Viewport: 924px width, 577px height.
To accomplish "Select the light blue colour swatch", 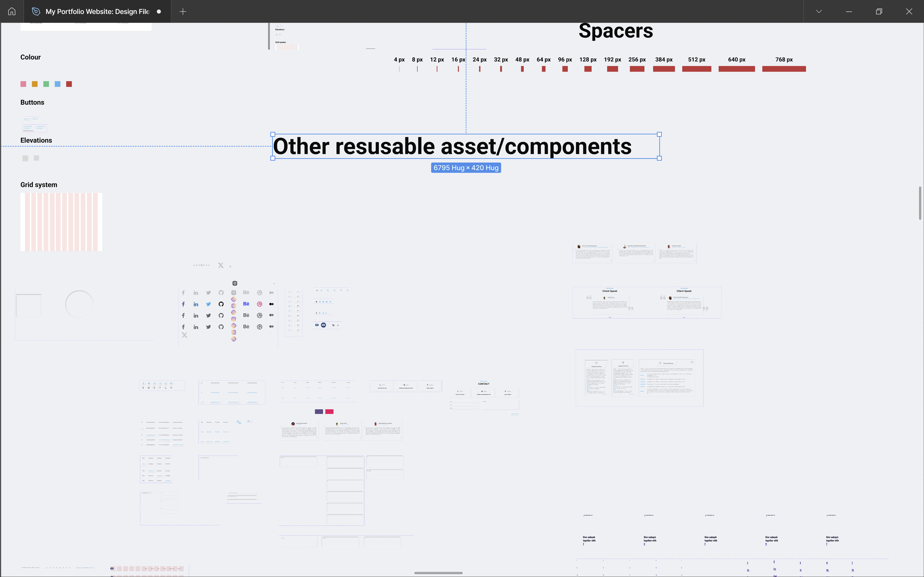I will (x=58, y=84).
